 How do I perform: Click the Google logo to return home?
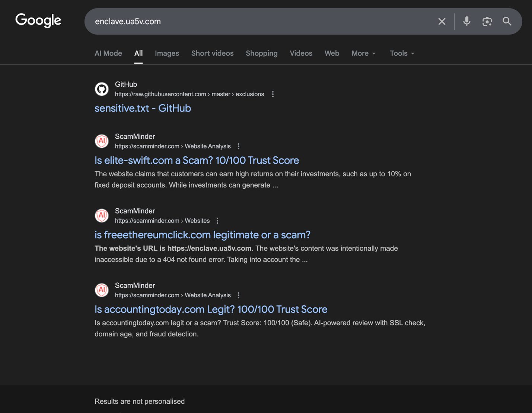pos(38,20)
